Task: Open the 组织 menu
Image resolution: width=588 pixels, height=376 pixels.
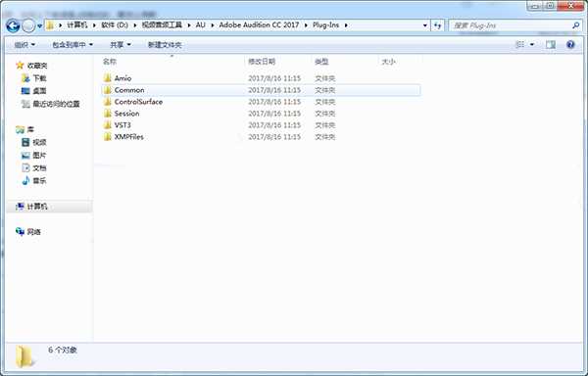Action: pos(24,45)
